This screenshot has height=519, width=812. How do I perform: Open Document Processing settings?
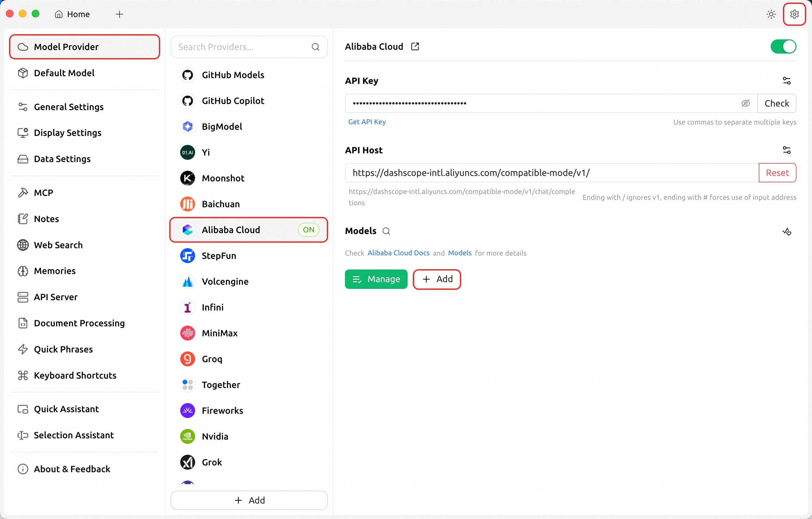click(79, 323)
